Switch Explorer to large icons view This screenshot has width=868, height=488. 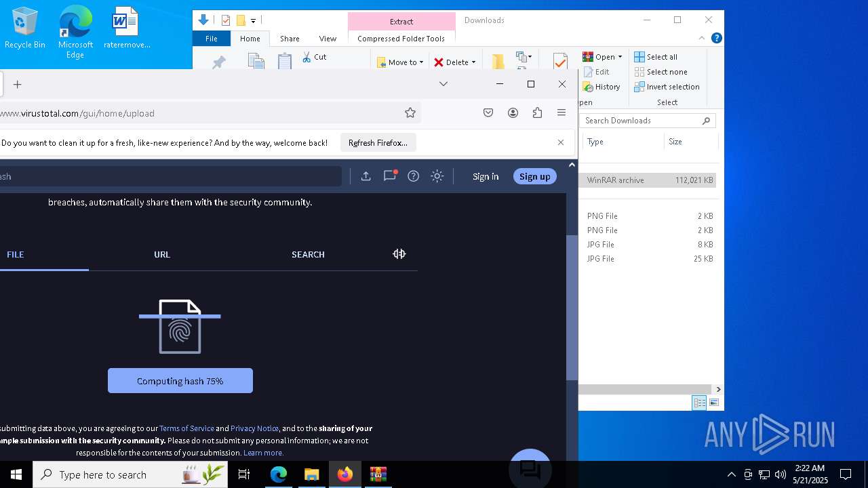(x=714, y=403)
